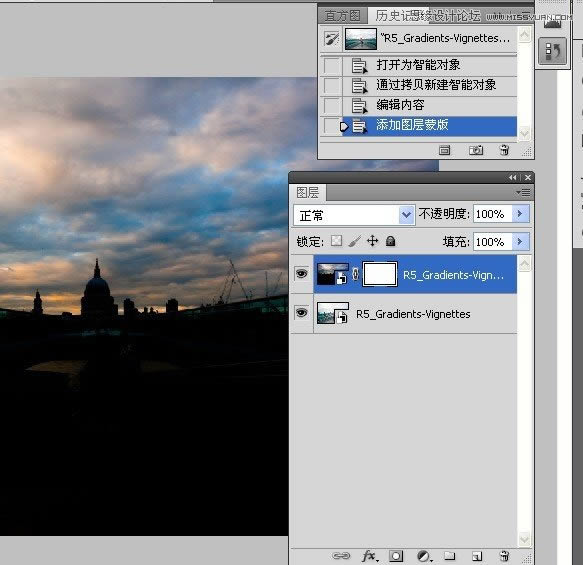Click the link layers icon
This screenshot has width=583, height=565.
341,556
